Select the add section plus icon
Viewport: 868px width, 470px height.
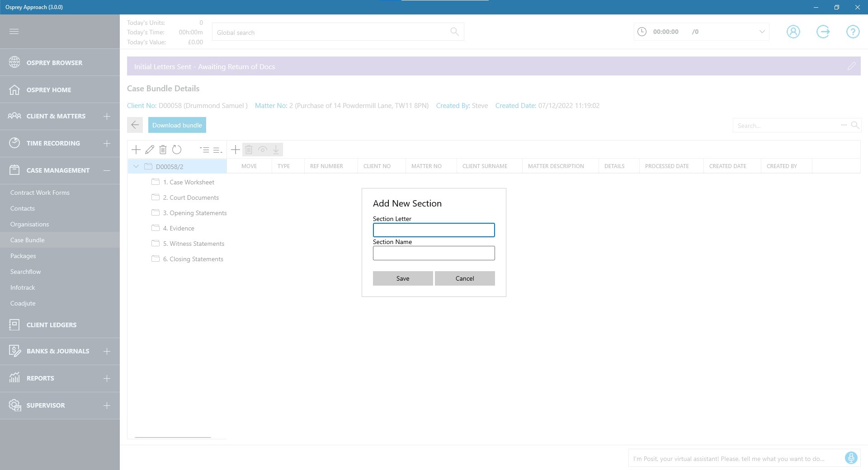pos(136,149)
